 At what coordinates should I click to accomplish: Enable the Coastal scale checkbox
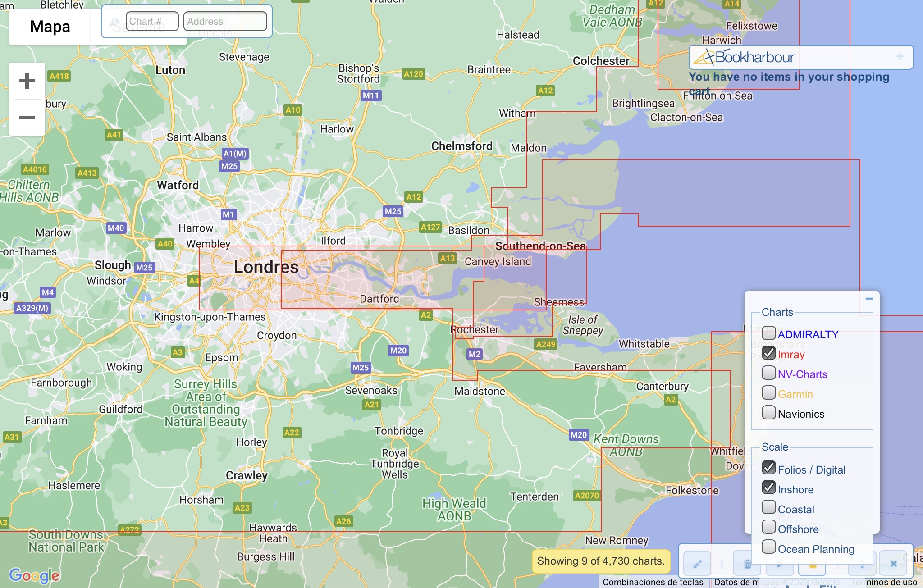pyautogui.click(x=769, y=508)
